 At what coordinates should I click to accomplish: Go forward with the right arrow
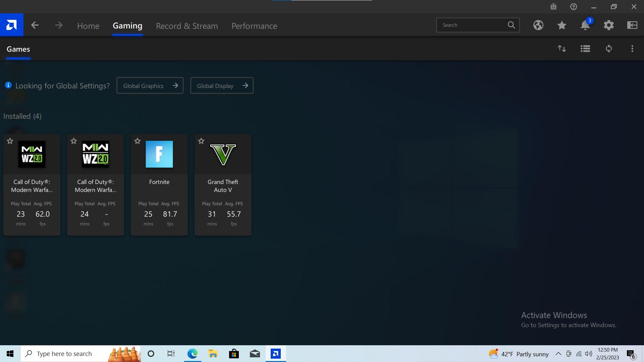point(59,25)
